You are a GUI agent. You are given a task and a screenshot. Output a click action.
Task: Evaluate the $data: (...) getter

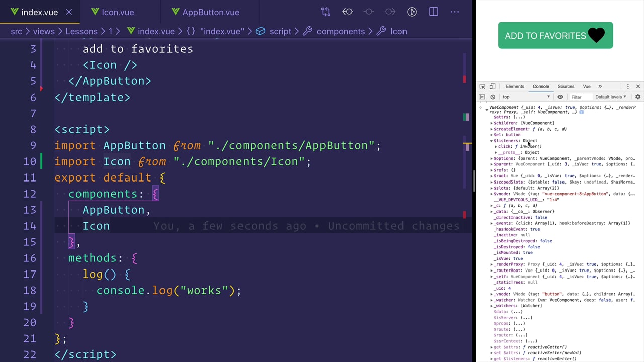[516, 312]
